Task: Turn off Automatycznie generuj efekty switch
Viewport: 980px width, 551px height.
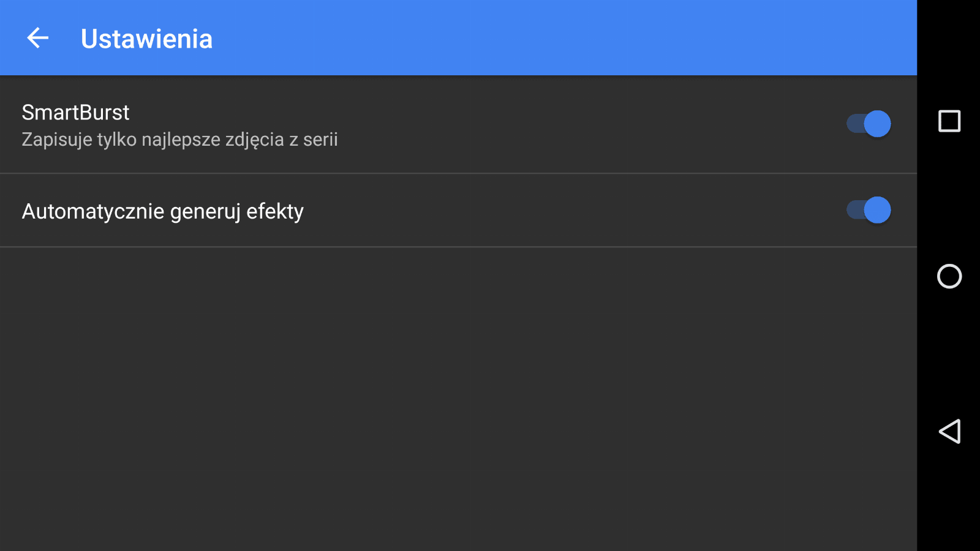Action: pyautogui.click(x=869, y=210)
